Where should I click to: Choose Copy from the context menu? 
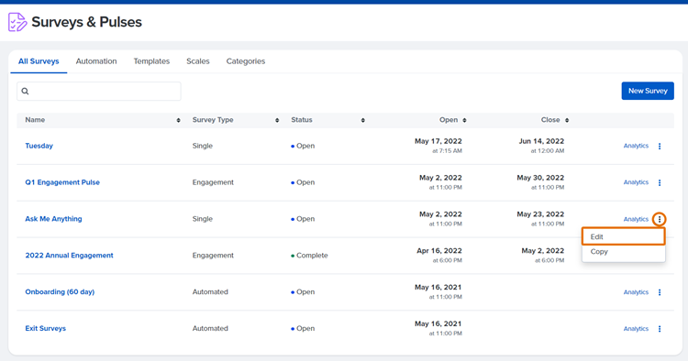pos(624,252)
